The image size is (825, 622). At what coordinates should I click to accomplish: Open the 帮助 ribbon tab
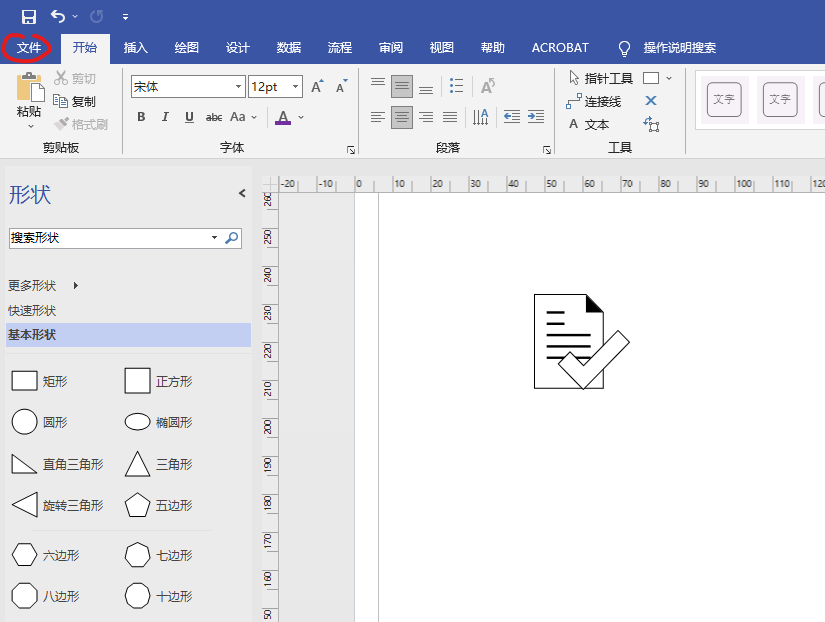tap(493, 48)
